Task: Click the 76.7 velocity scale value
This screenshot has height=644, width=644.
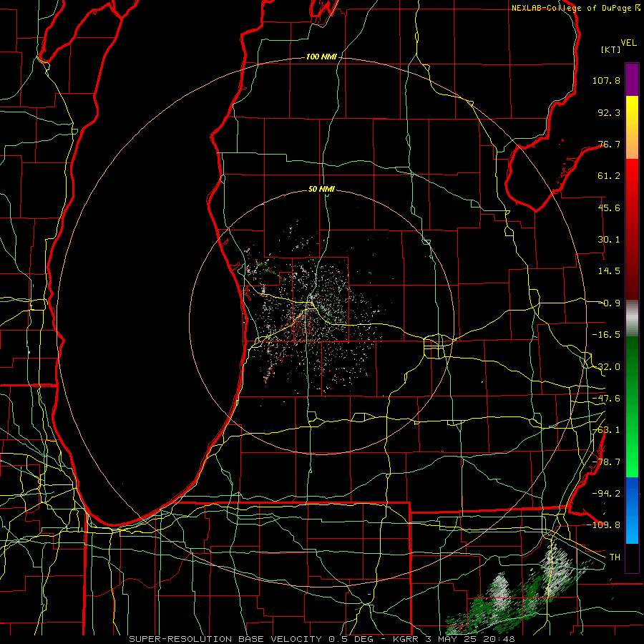Action: pyautogui.click(x=609, y=144)
